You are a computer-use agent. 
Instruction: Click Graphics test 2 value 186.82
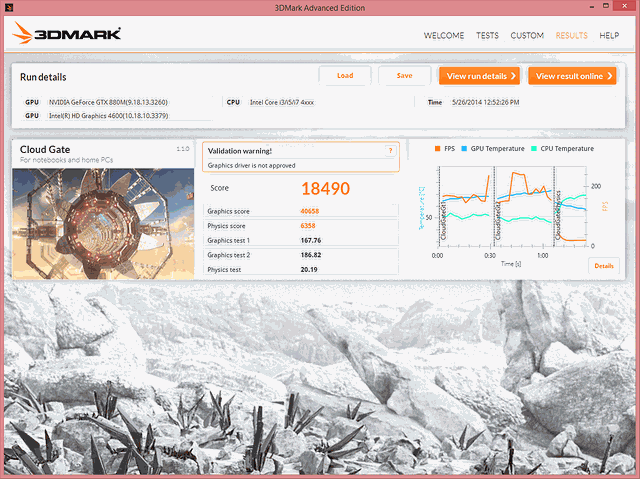pyautogui.click(x=311, y=255)
